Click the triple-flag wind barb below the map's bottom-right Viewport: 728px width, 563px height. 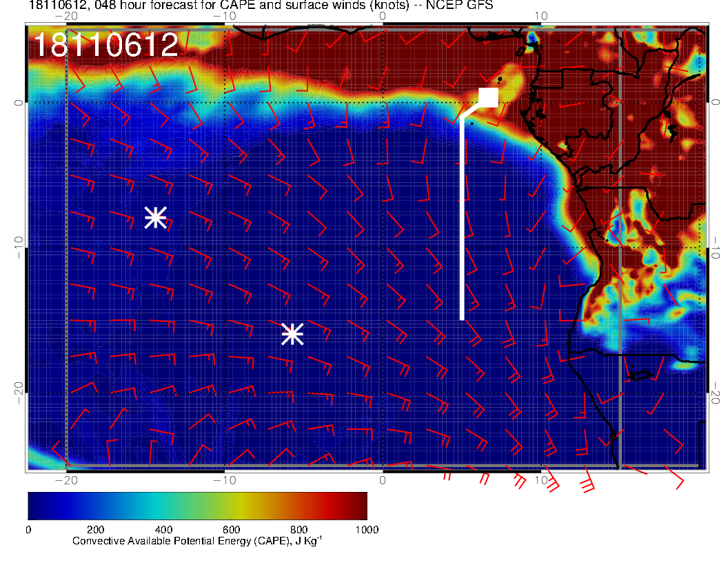pyautogui.click(x=586, y=482)
